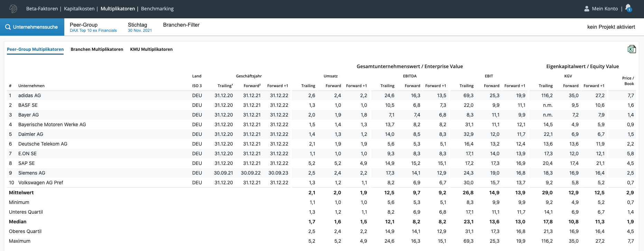Screen dimensions: 644x251
Task: Click the Unternehmenssuche magnifier icon
Action: pyautogui.click(x=8, y=27)
